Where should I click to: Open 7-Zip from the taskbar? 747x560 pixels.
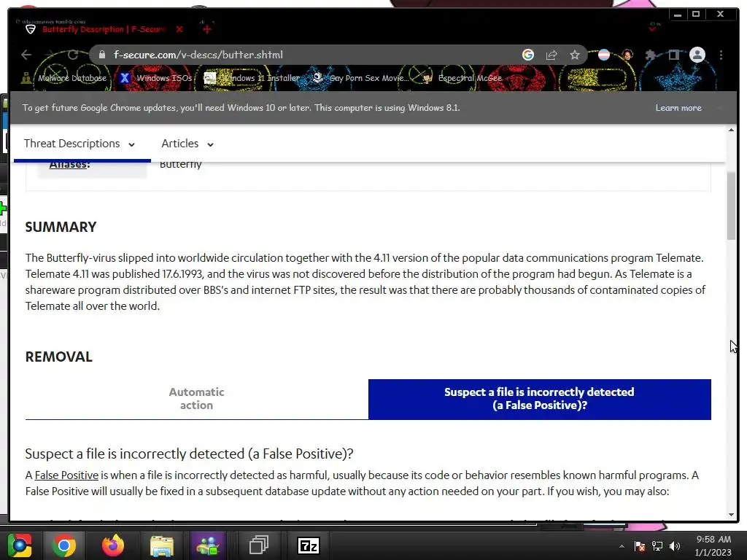tap(308, 545)
